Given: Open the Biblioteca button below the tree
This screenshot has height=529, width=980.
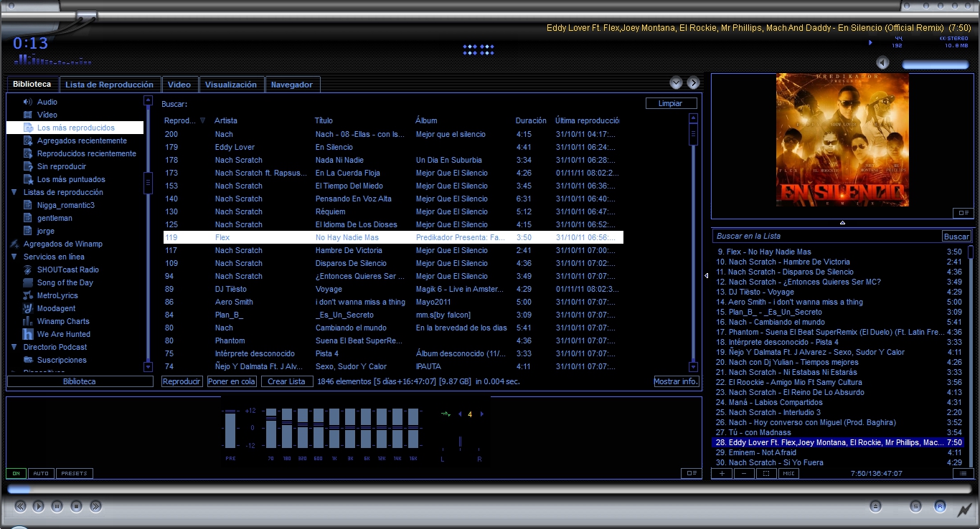Looking at the screenshot, I should (80, 381).
